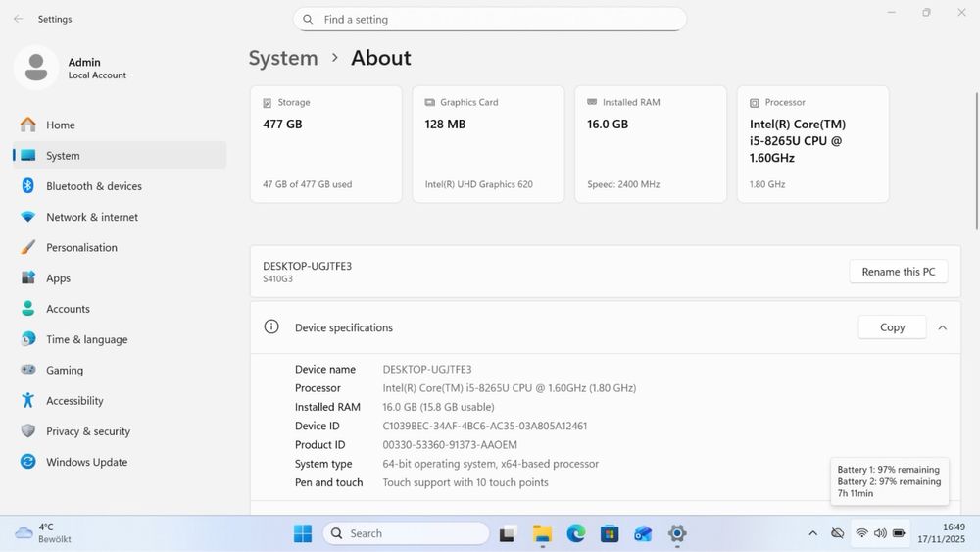Click the Settings gear taskbar icon
The image size is (980, 552).
pyautogui.click(x=677, y=534)
